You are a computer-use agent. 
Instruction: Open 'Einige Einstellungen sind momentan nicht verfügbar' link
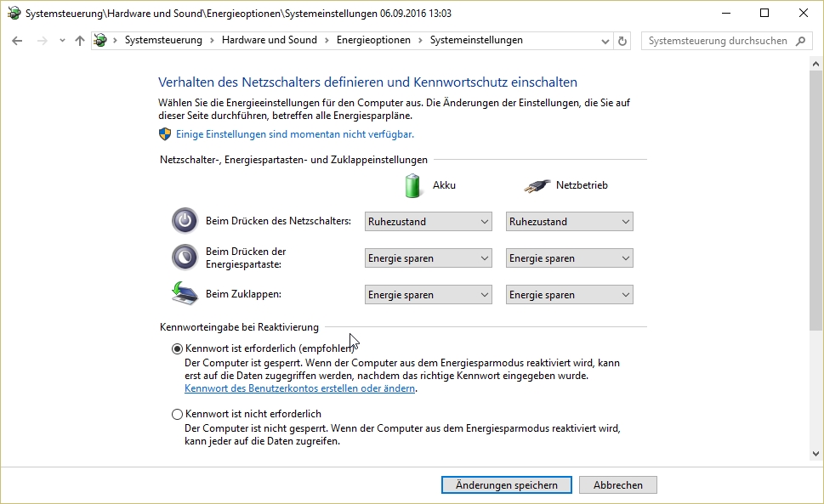click(295, 134)
